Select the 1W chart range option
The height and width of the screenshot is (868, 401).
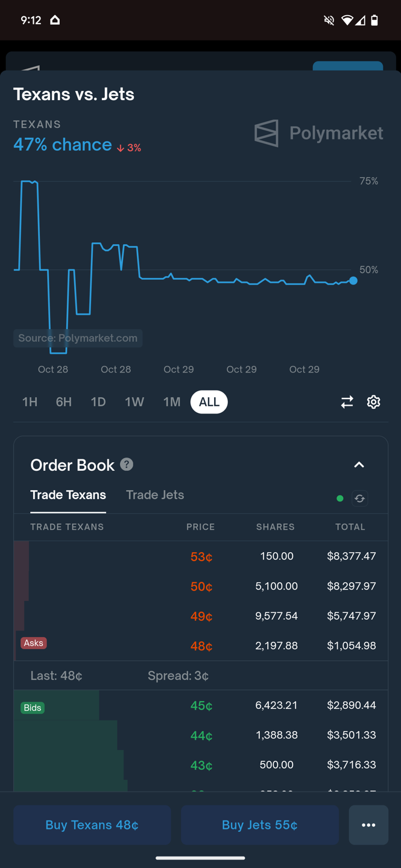click(134, 402)
